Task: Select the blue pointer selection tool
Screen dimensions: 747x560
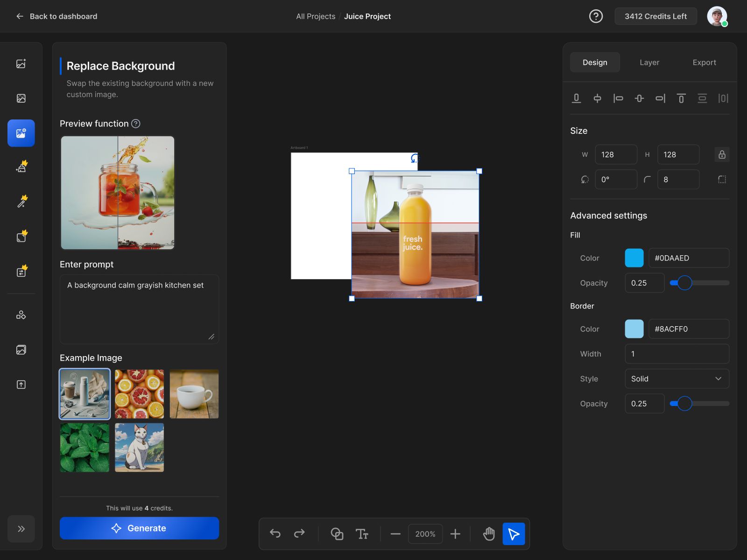Action: point(514,533)
